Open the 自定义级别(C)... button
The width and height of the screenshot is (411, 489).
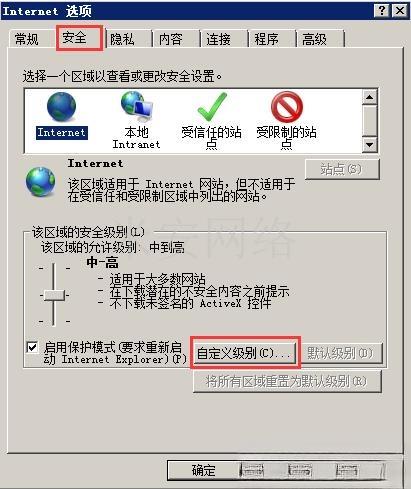245,353
